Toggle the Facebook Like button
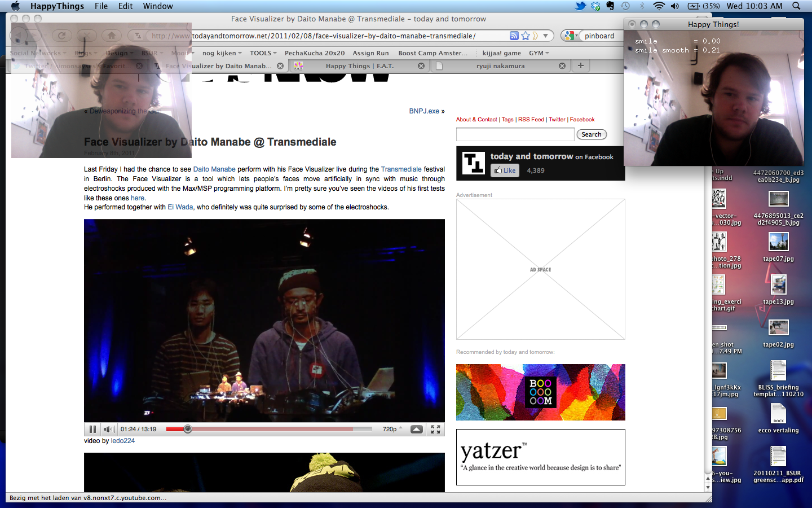 [x=505, y=170]
